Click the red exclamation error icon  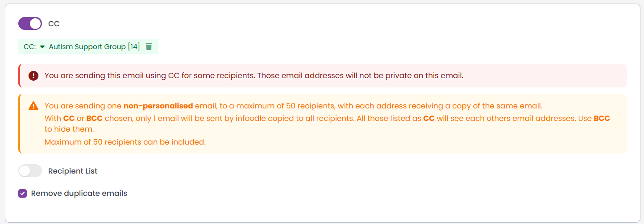pyautogui.click(x=33, y=76)
